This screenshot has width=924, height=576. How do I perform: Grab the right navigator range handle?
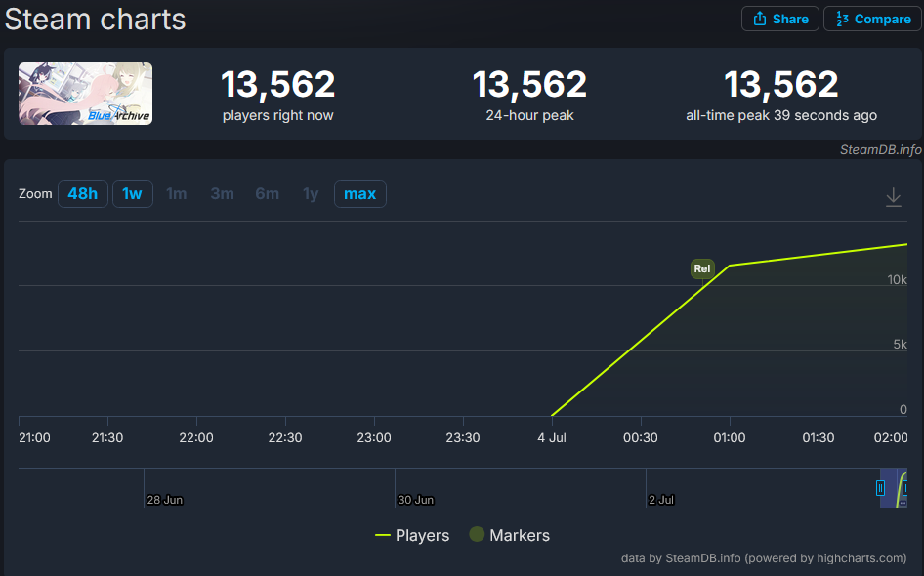905,488
